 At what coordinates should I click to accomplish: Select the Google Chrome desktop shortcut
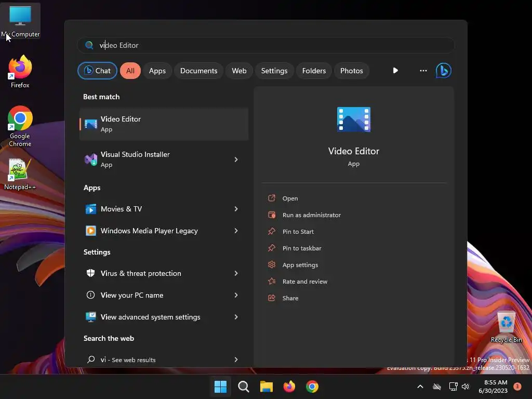(x=20, y=126)
